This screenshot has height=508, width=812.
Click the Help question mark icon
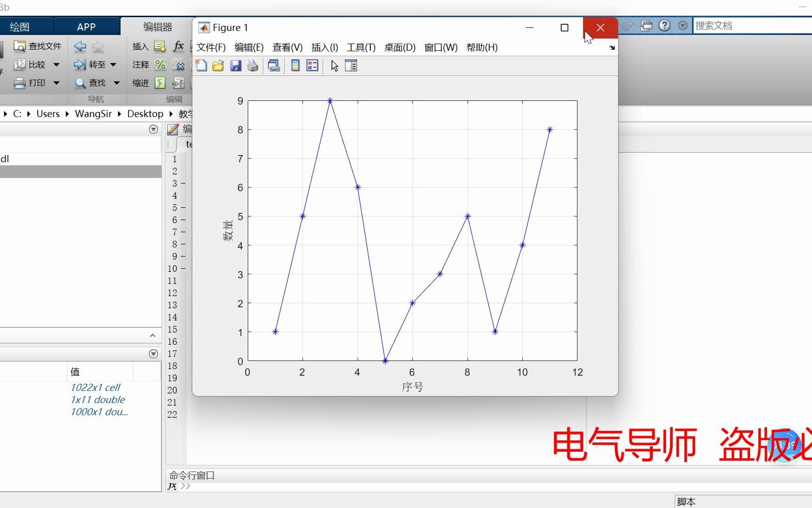[665, 25]
